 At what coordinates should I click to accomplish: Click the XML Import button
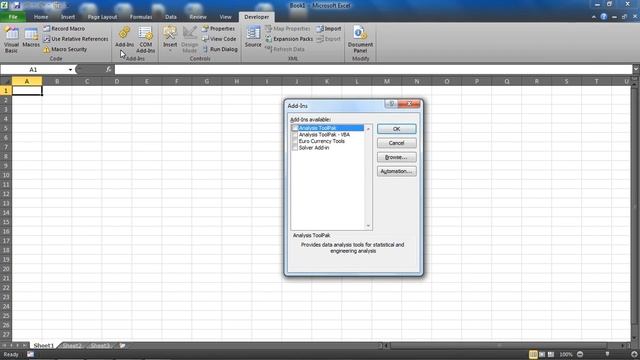pyautogui.click(x=329, y=29)
